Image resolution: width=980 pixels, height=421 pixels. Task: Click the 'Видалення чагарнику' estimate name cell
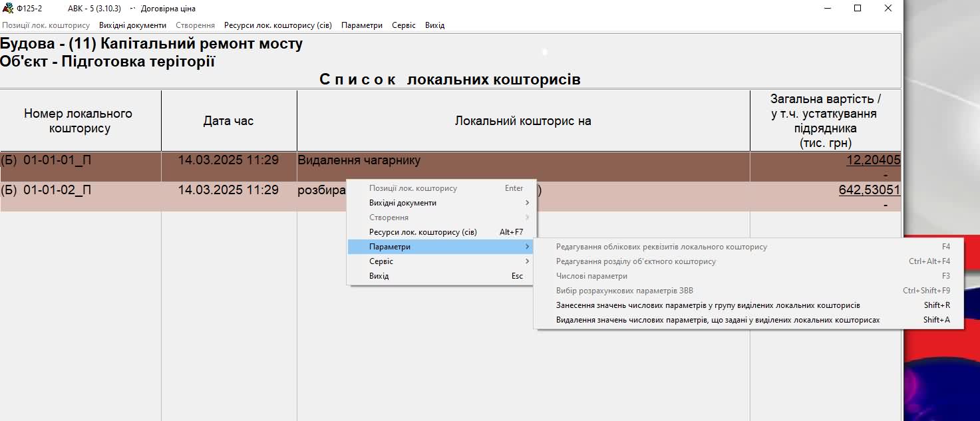(x=359, y=160)
